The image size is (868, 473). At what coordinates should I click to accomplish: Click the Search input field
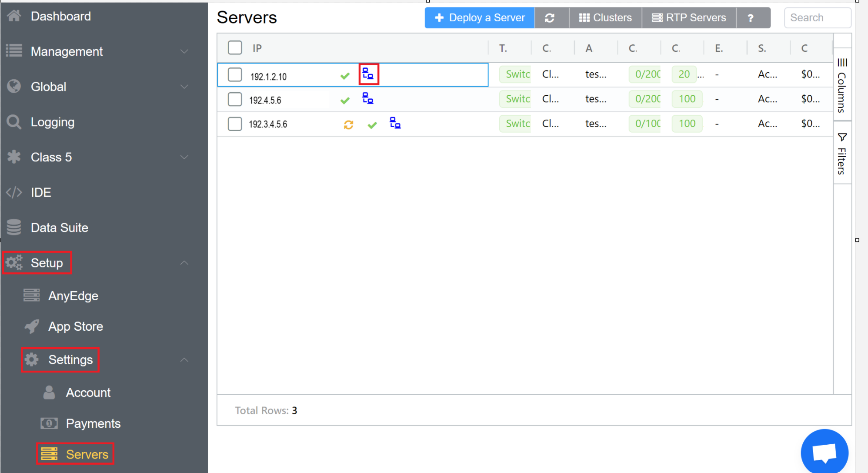point(817,18)
